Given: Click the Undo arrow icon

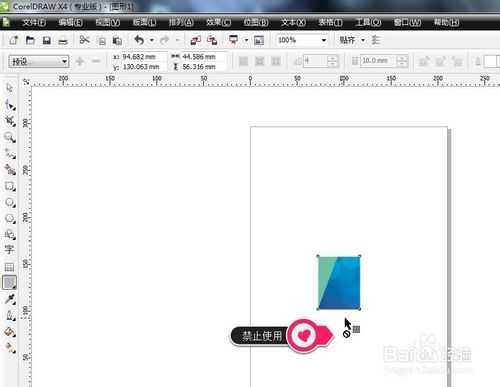Looking at the screenshot, I should point(139,40).
